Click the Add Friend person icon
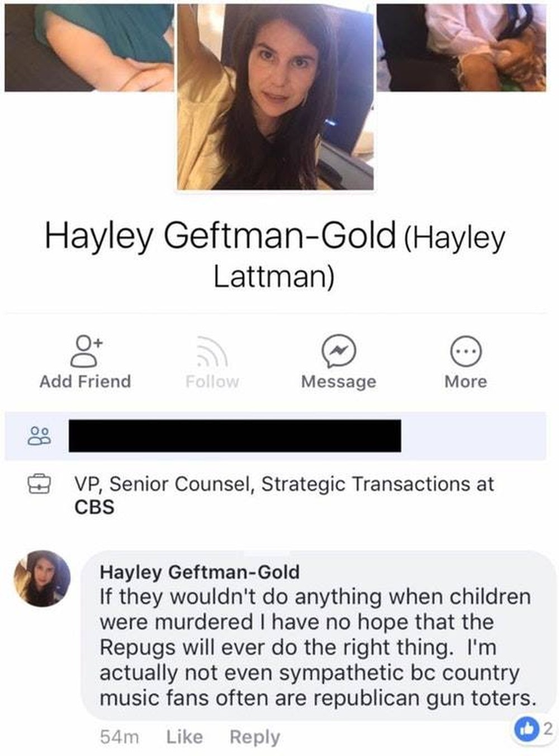 85,351
